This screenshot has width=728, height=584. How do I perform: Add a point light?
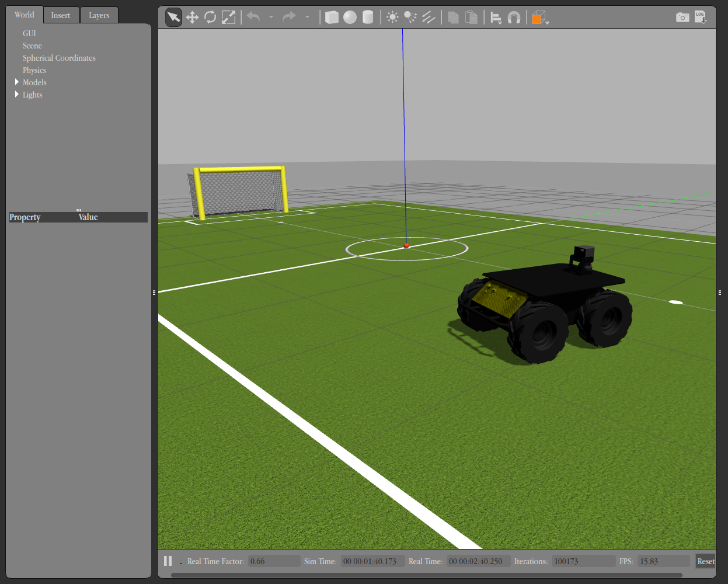[392, 18]
